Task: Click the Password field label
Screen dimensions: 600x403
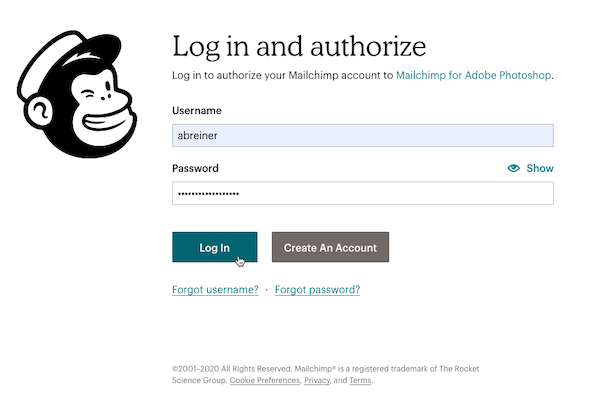Action: (195, 169)
